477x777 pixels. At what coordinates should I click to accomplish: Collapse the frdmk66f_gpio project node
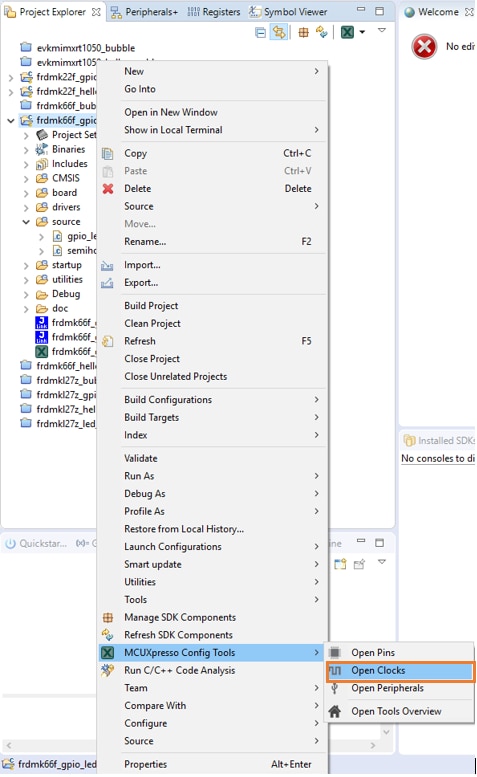[11, 121]
